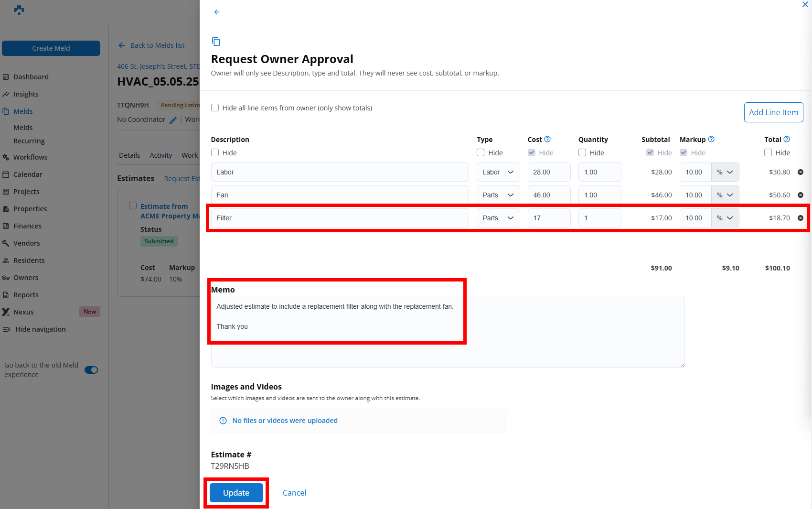The height and width of the screenshot is (509, 812).
Task: Remove the Filter line item
Action: 801,218
